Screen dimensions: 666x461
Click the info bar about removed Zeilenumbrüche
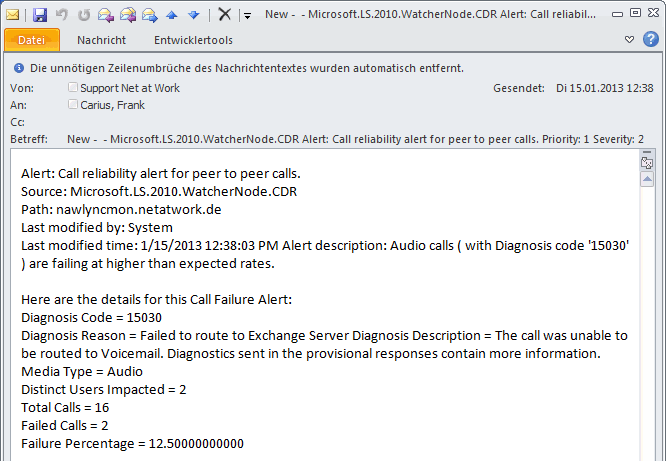pos(238,68)
